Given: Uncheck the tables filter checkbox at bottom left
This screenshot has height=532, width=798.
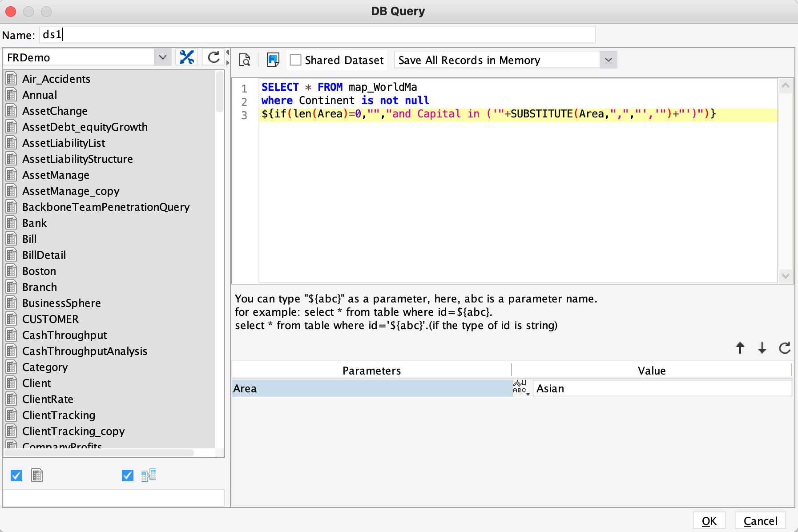Looking at the screenshot, I should 16,475.
